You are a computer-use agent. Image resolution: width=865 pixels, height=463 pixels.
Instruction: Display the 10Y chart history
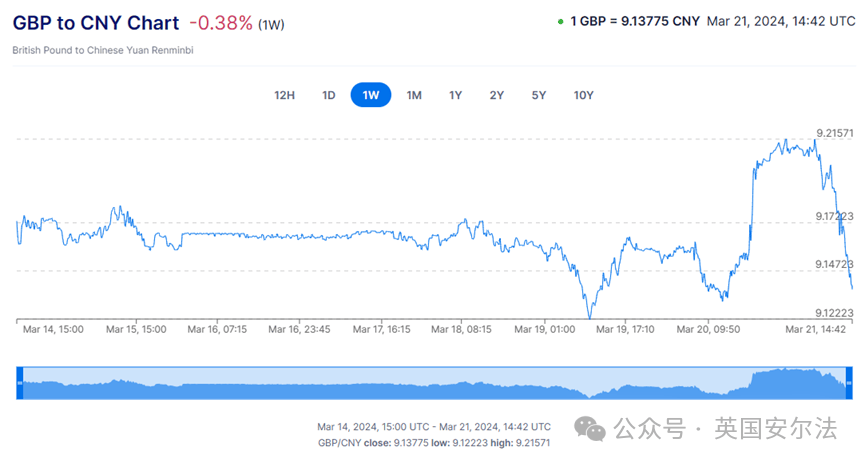pyautogui.click(x=584, y=95)
